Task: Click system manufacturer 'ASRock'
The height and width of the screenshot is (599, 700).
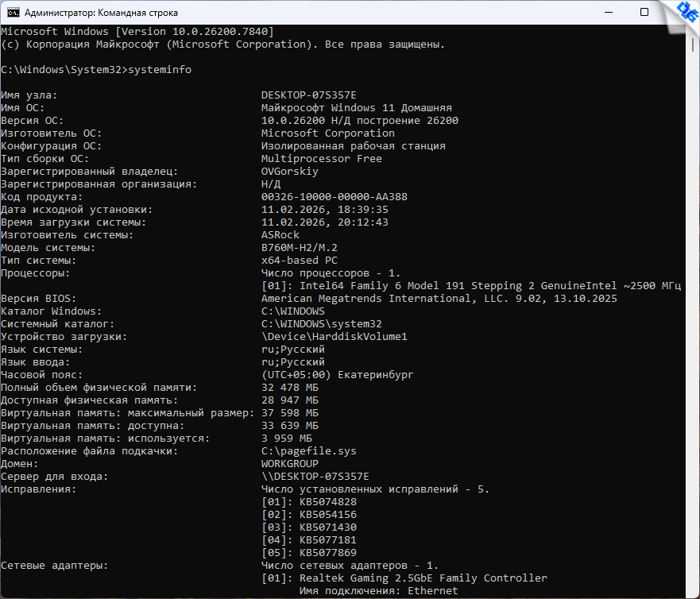Action: click(x=280, y=235)
